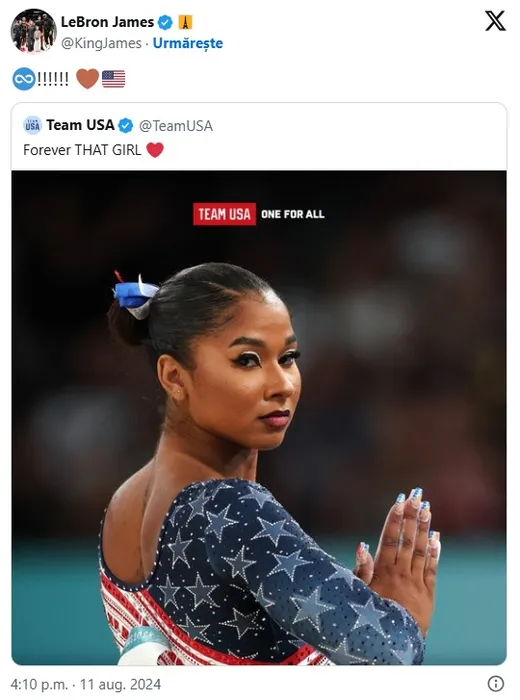The width and height of the screenshot is (520, 700).
Task: Click the brown heart emoji
Action: 87,79
